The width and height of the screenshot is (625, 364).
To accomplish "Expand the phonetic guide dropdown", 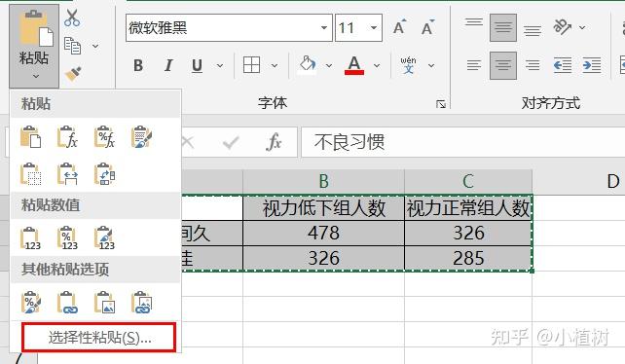I will [x=431, y=65].
